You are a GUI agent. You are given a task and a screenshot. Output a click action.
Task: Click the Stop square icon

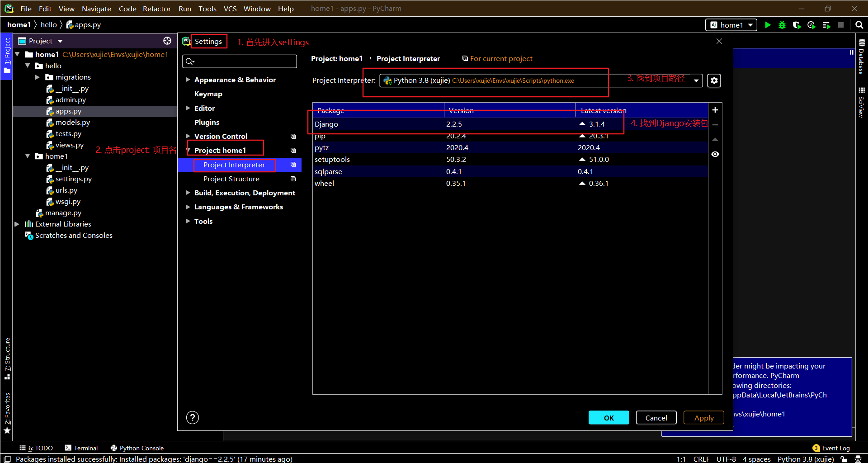[x=841, y=25]
